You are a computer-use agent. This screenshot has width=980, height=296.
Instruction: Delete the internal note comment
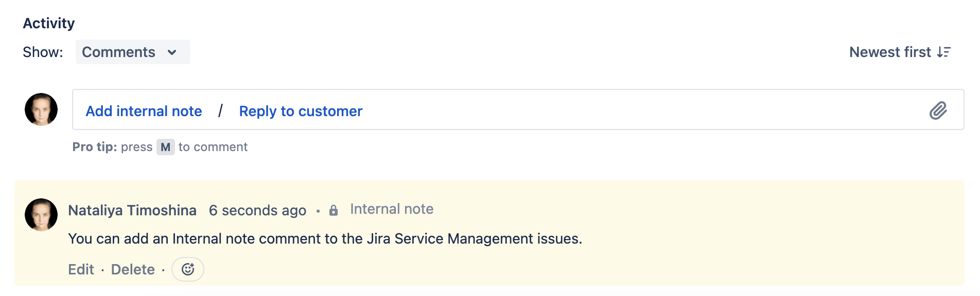click(x=133, y=269)
